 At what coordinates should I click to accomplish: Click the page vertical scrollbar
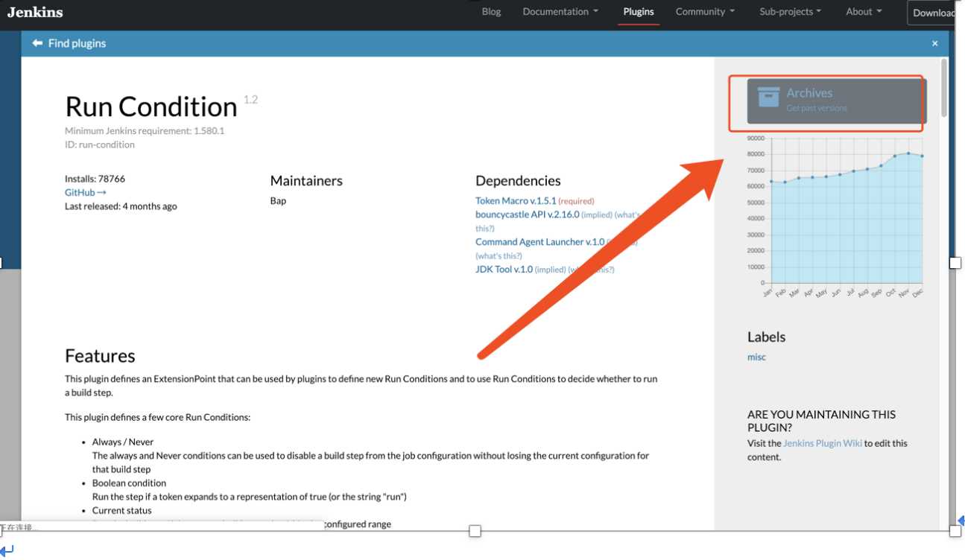coord(945,88)
